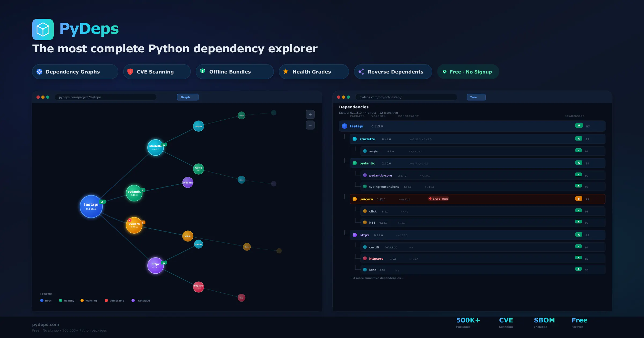Click the PACKAGE column header
644x338 pixels.
(357, 116)
